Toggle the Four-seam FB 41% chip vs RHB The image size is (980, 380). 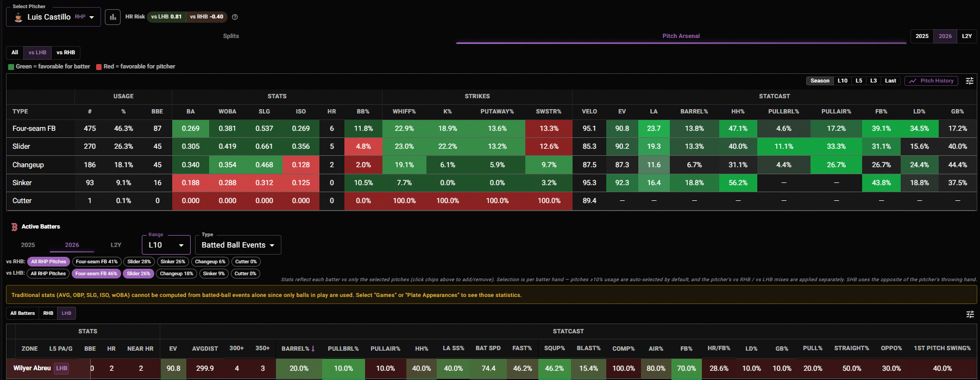pyautogui.click(x=97, y=262)
